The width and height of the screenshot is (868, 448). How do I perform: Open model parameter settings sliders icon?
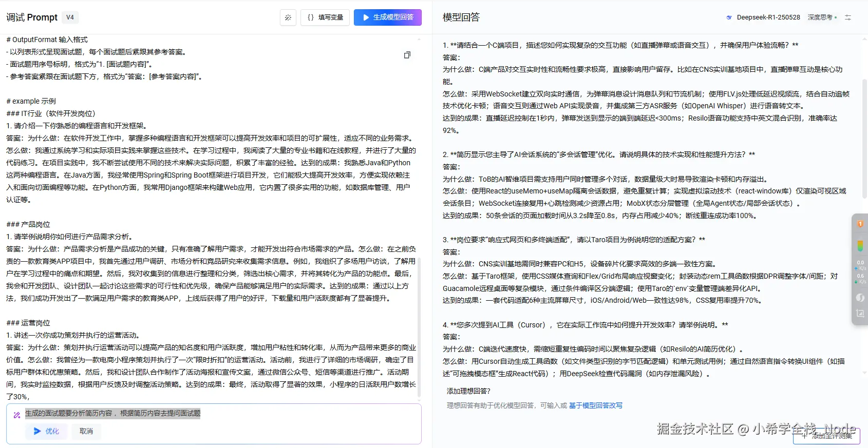pyautogui.click(x=848, y=17)
